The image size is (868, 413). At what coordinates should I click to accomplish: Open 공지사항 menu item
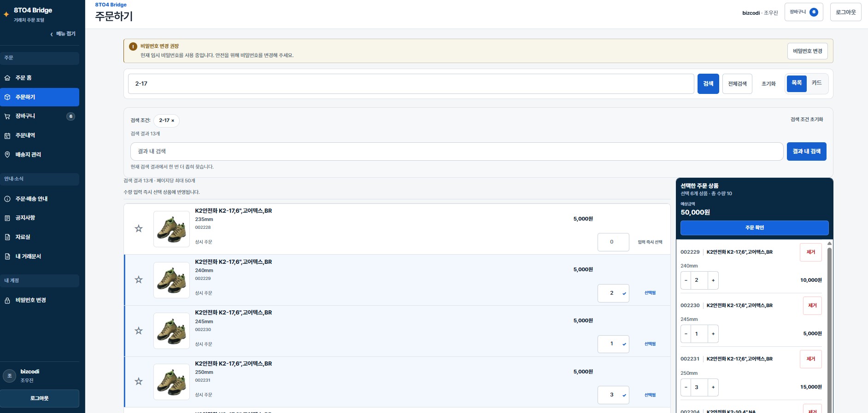[40, 218]
